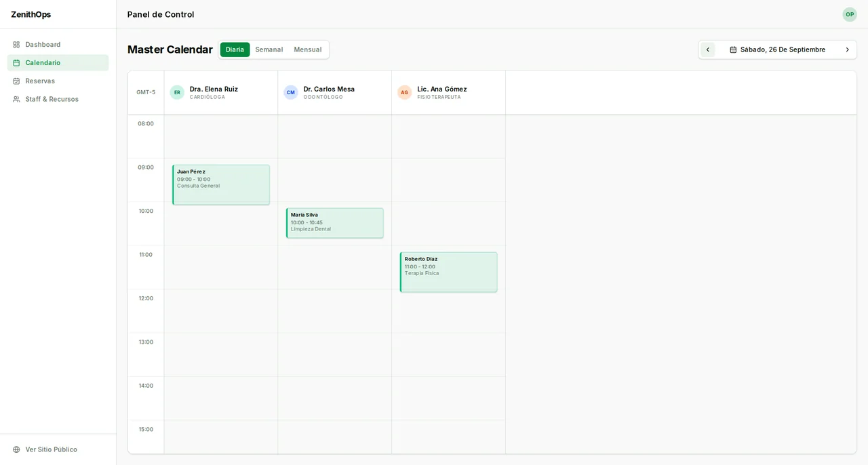Click the 12:00 time label

click(x=146, y=298)
